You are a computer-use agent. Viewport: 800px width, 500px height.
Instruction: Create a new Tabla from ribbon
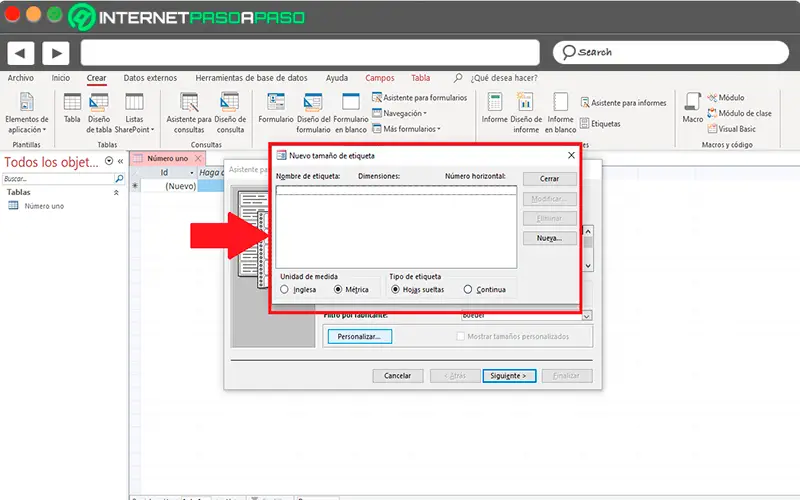coord(72,108)
